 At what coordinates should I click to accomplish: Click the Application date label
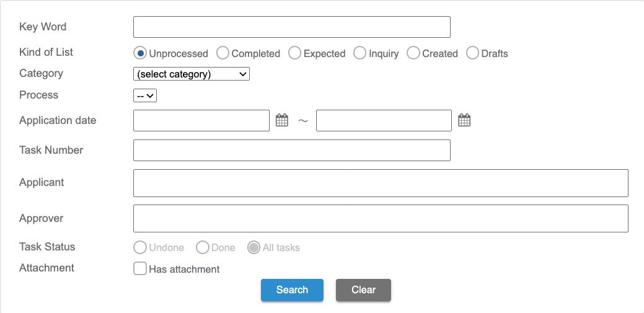pos(58,120)
